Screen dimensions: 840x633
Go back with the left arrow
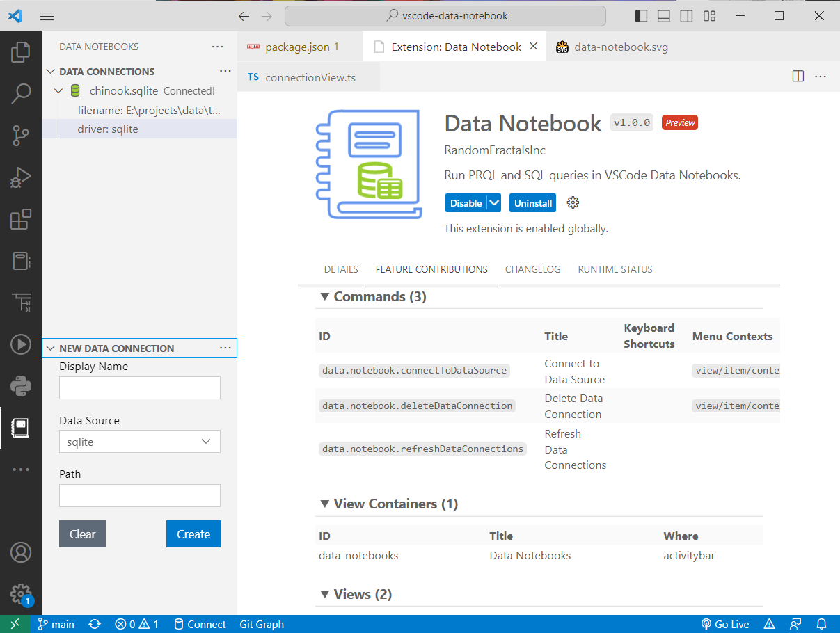click(244, 16)
